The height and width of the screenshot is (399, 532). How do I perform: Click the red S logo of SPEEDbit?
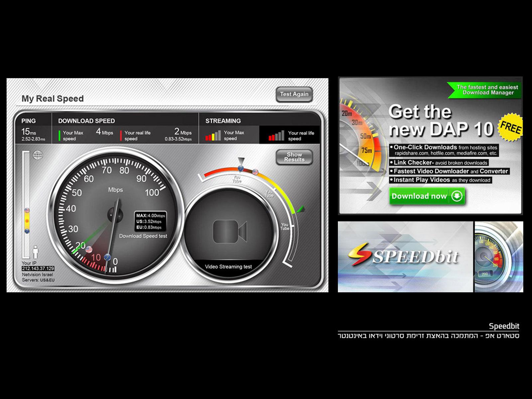coord(360,255)
